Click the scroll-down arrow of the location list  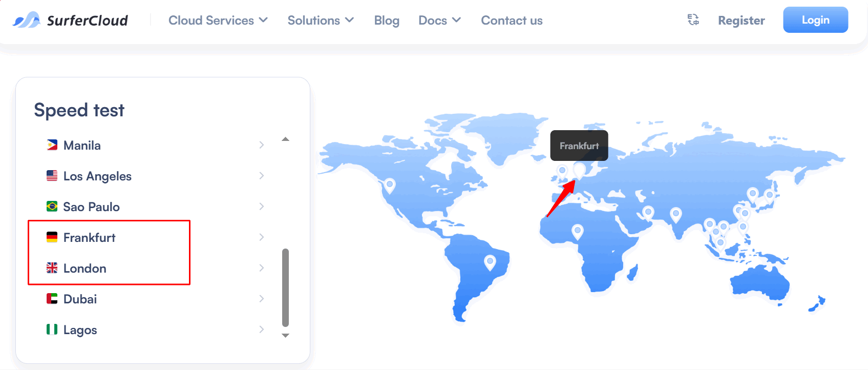coord(285,336)
